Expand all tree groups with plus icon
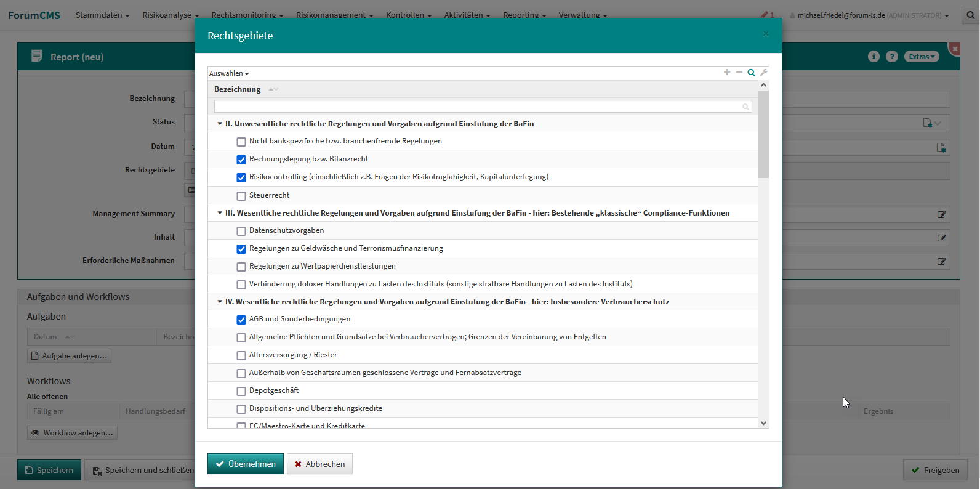Image resolution: width=980 pixels, height=489 pixels. [727, 73]
